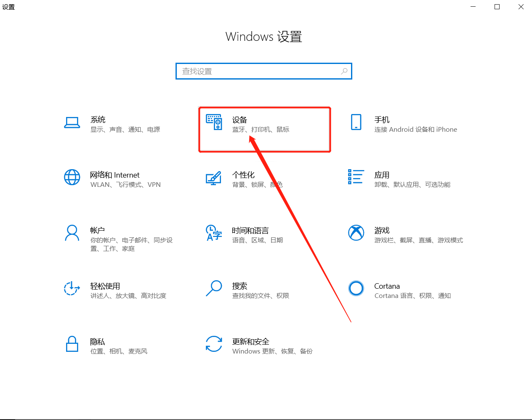Open the 系统 settings title
This screenshot has width=532, height=420.
coord(98,120)
